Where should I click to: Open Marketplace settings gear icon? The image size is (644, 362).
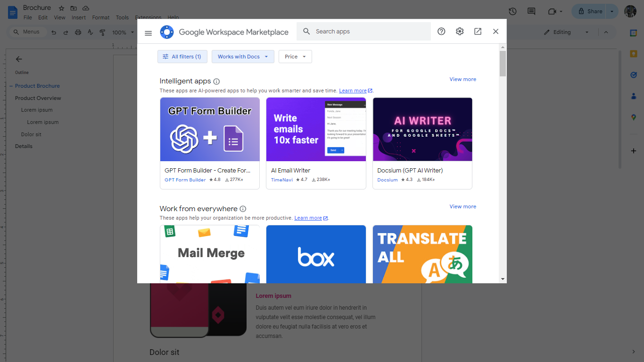(x=460, y=32)
